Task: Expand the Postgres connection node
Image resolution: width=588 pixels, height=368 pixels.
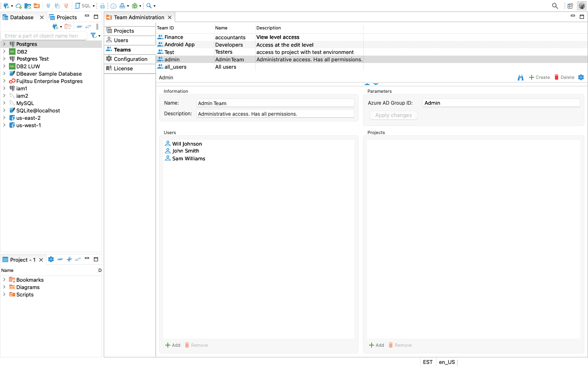Action: 4,44
